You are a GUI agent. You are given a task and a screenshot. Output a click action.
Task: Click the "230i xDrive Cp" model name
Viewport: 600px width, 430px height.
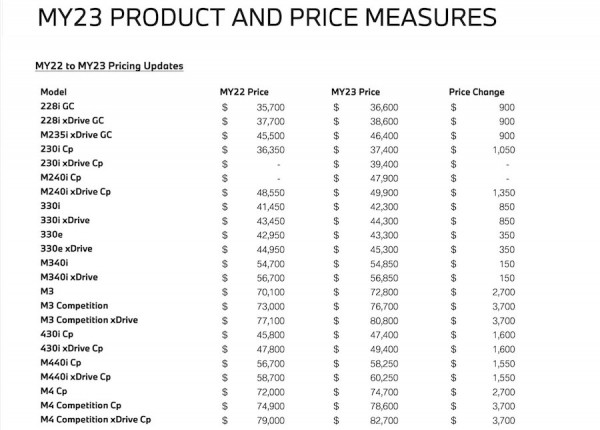72,163
